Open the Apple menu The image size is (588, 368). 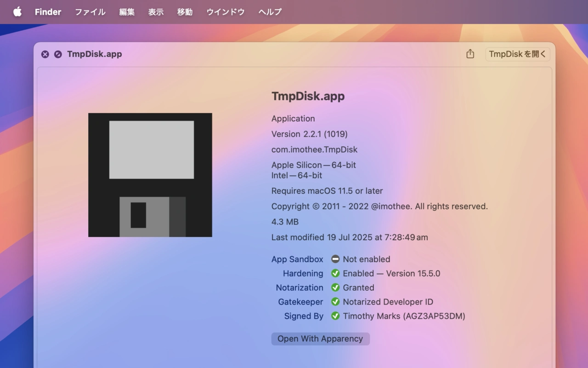17,12
